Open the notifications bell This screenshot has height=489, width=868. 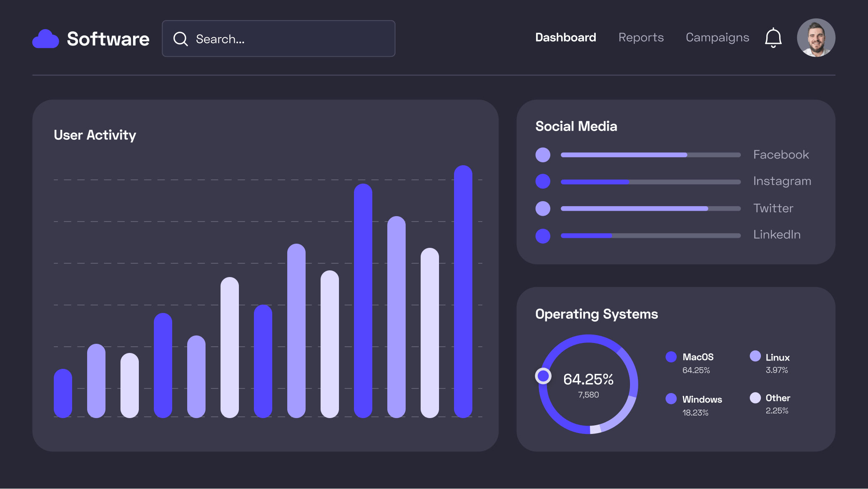point(774,38)
